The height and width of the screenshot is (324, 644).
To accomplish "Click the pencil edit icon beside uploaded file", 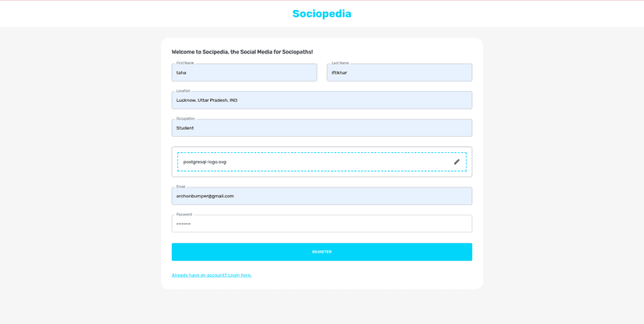I will pyautogui.click(x=457, y=162).
